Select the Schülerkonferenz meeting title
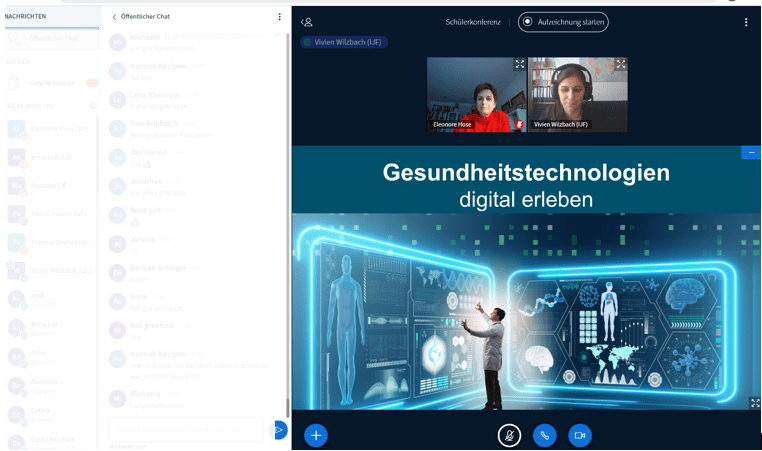This screenshot has height=451, width=762. [x=473, y=22]
